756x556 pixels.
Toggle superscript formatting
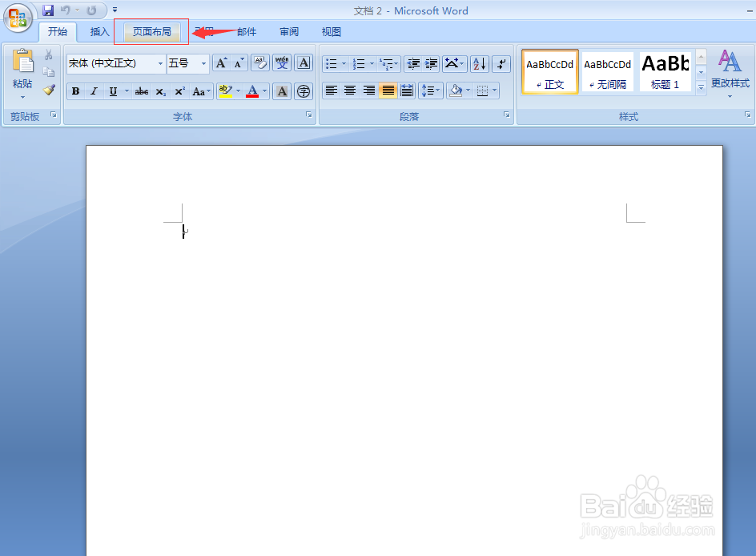coord(180,91)
